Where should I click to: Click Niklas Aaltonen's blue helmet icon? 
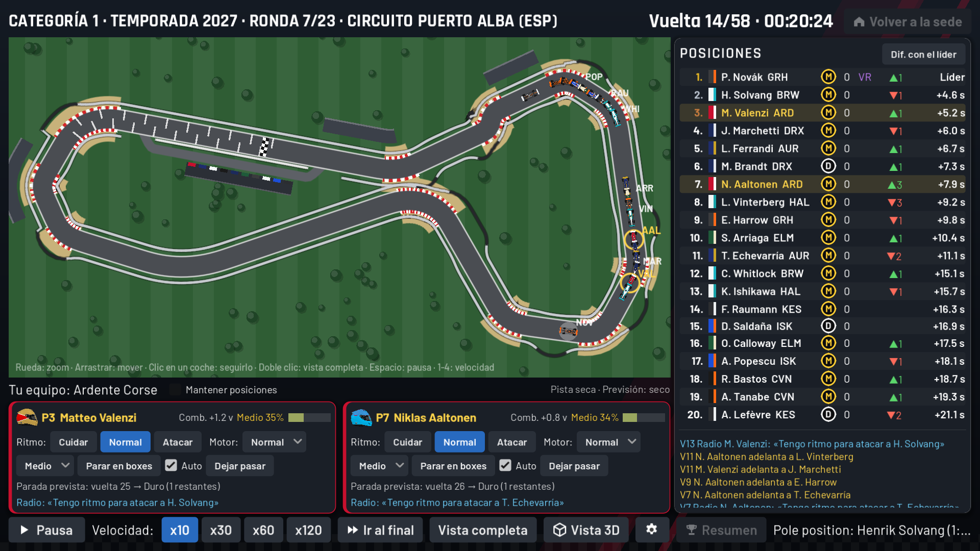click(x=361, y=417)
